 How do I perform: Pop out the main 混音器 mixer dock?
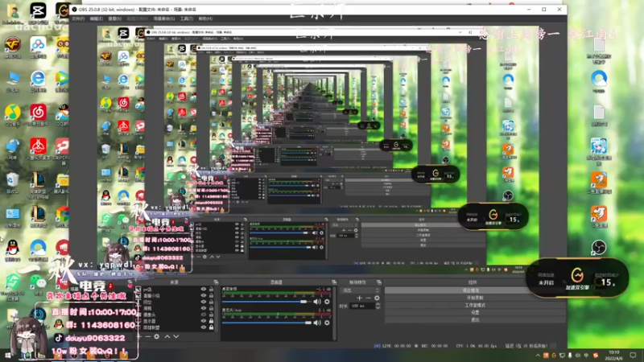coord(333,282)
